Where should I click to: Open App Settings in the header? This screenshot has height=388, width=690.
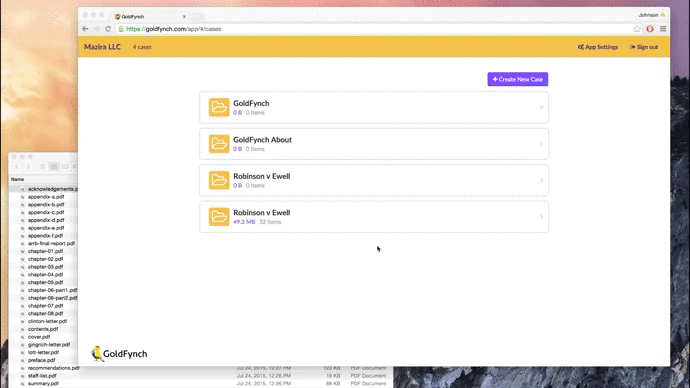click(598, 47)
